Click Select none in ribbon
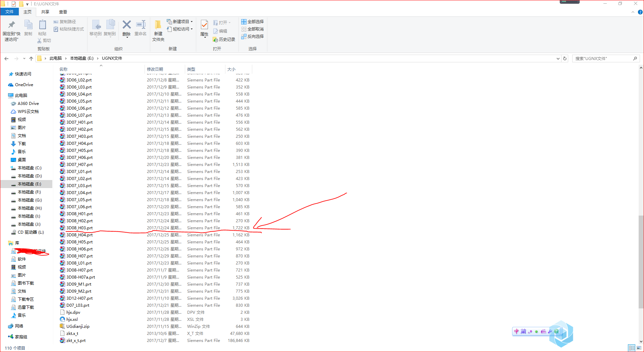This screenshot has height=352, width=644. 253,29
